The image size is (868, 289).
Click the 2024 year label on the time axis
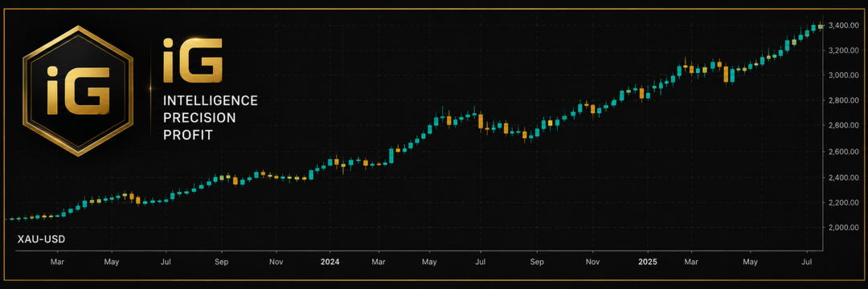(x=330, y=262)
